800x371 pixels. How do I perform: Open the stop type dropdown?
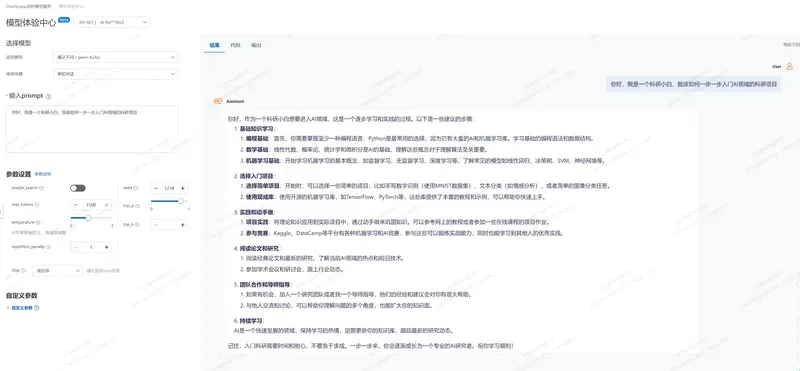pyautogui.click(x=57, y=270)
